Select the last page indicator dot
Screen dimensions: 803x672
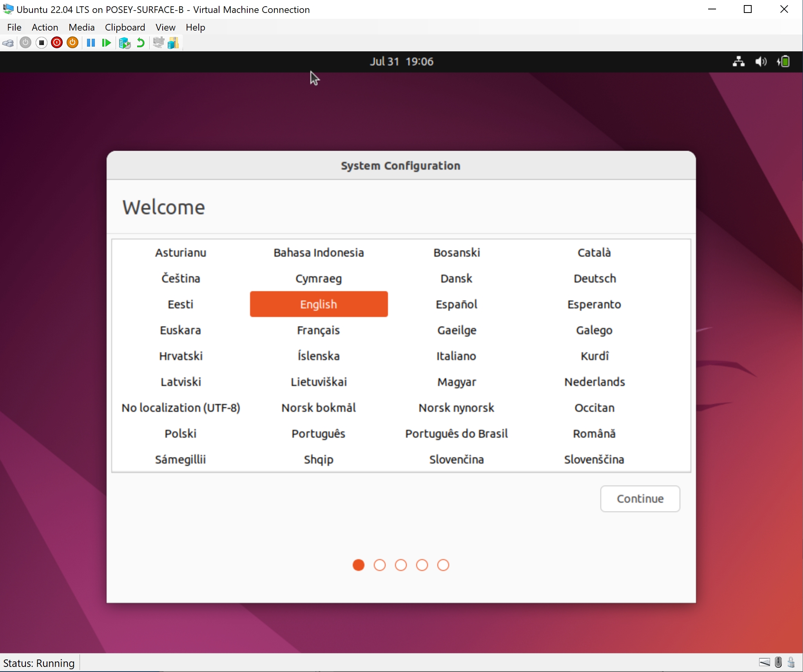pyautogui.click(x=443, y=565)
